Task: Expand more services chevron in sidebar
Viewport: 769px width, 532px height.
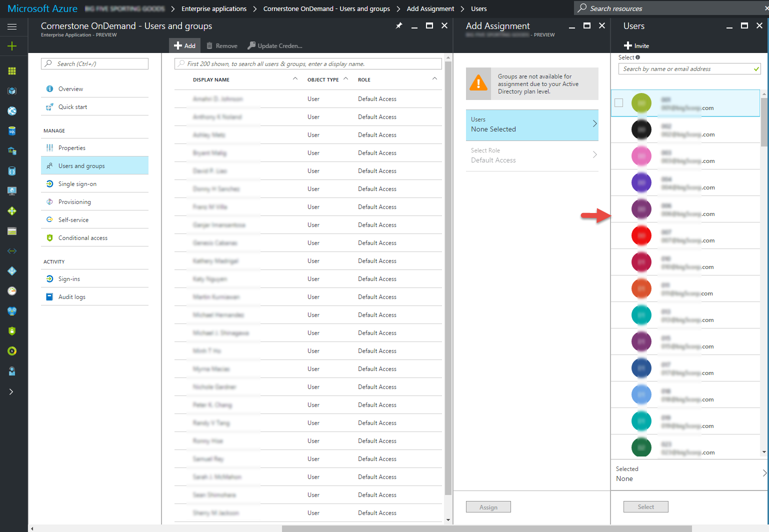Action: click(x=11, y=391)
